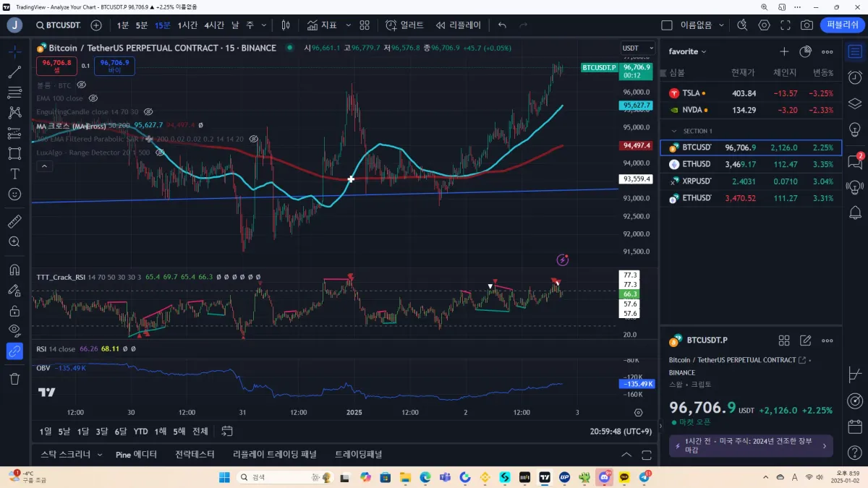Take a chart snapshot with camera icon

coord(807,25)
